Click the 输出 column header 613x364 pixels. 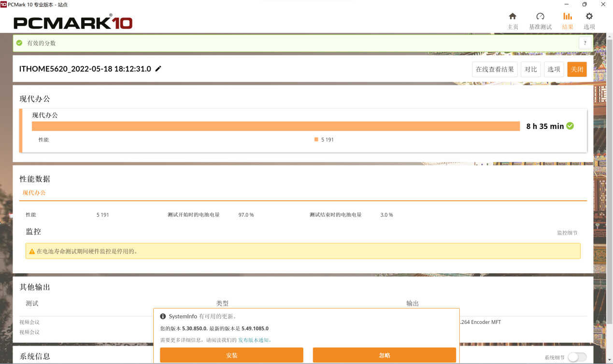click(413, 304)
